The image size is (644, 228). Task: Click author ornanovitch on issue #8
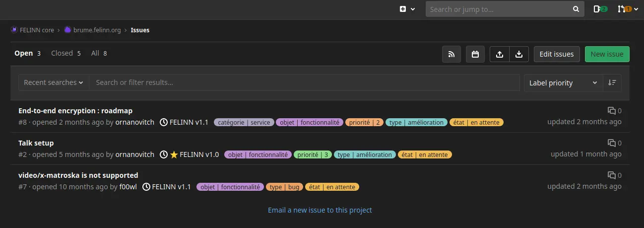[135, 122]
